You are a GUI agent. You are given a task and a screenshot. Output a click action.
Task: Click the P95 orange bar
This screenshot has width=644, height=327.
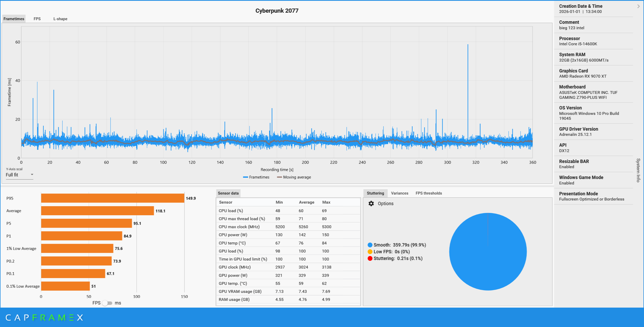pyautogui.click(x=113, y=198)
